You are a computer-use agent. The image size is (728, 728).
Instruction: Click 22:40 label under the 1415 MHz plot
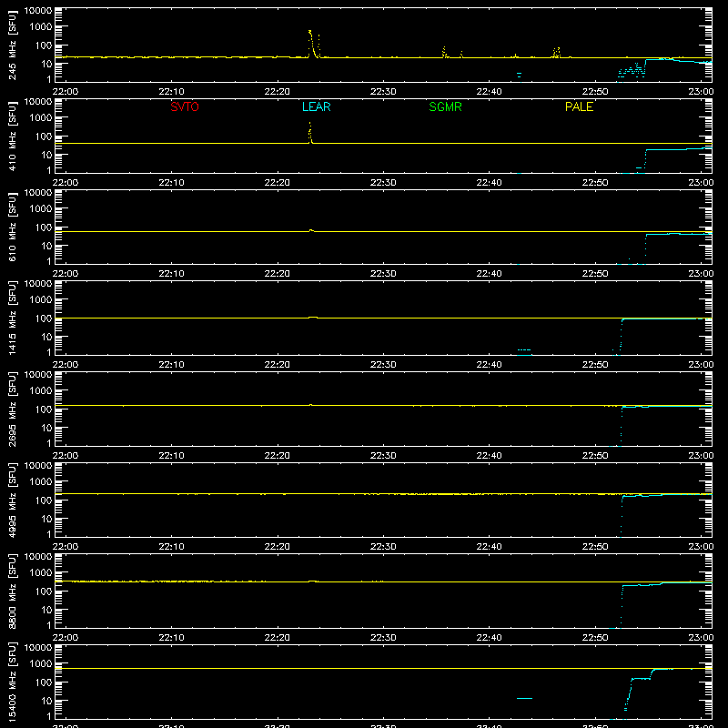click(x=489, y=365)
